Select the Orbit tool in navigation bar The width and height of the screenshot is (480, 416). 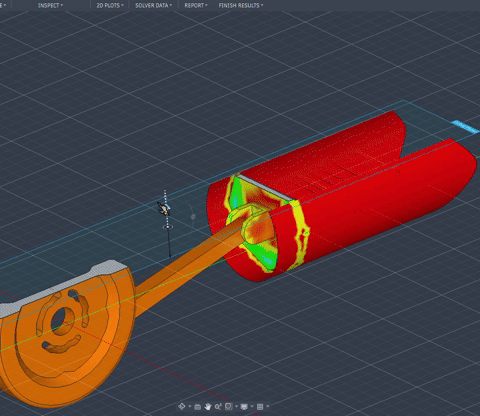[x=182, y=406]
